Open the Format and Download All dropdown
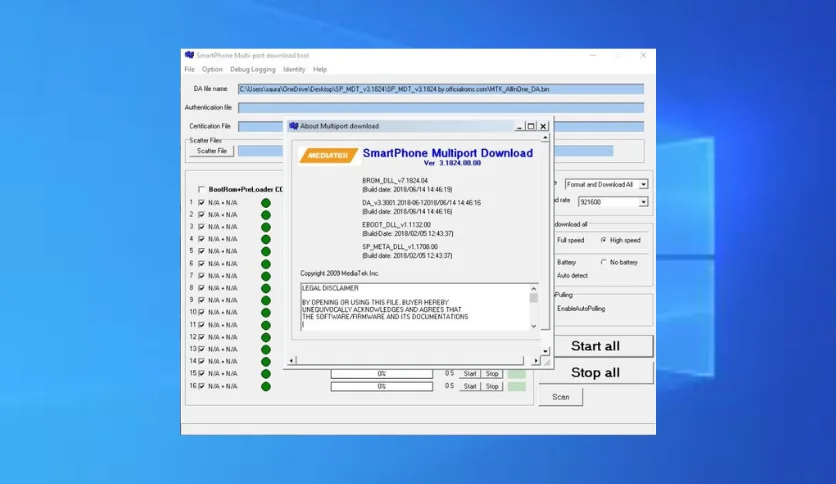The image size is (836, 484). point(644,184)
